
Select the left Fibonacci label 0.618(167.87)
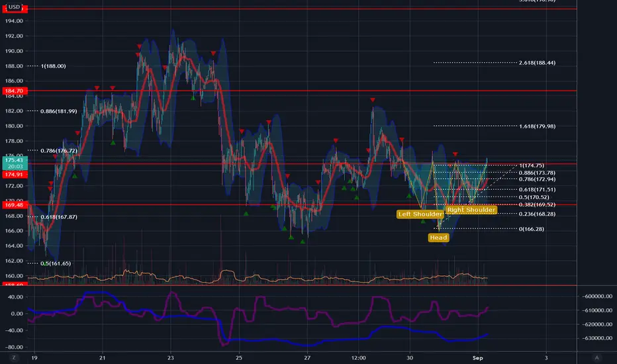click(x=59, y=217)
